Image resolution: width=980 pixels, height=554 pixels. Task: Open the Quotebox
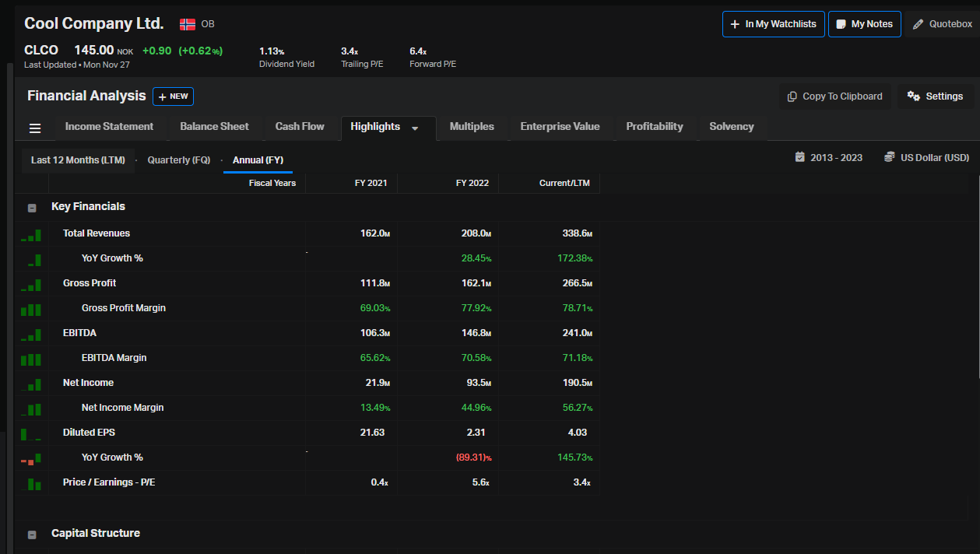coord(942,24)
